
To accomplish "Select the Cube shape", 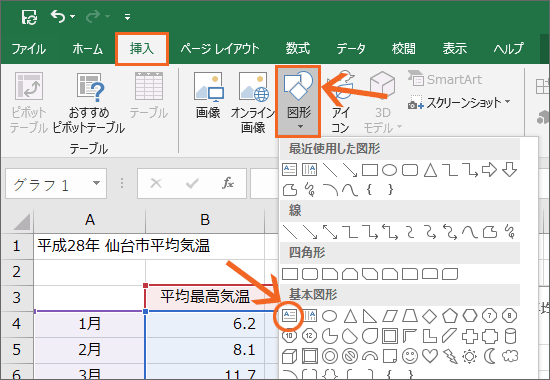I will coord(289,356).
